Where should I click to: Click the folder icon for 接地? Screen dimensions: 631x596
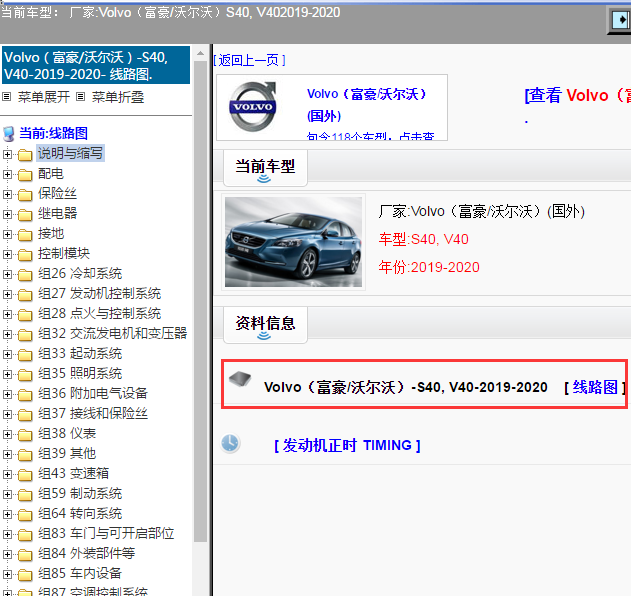point(25,235)
